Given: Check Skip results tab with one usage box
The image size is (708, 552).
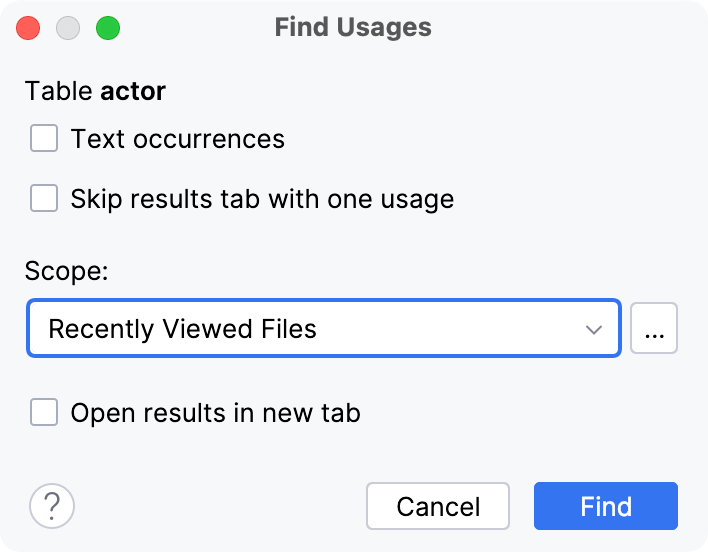Looking at the screenshot, I should tap(44, 198).
